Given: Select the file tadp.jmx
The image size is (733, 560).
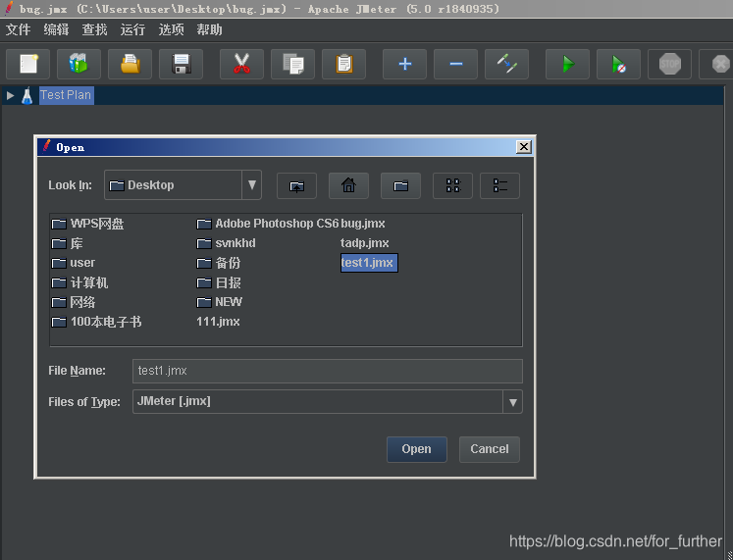Looking at the screenshot, I should 365,243.
